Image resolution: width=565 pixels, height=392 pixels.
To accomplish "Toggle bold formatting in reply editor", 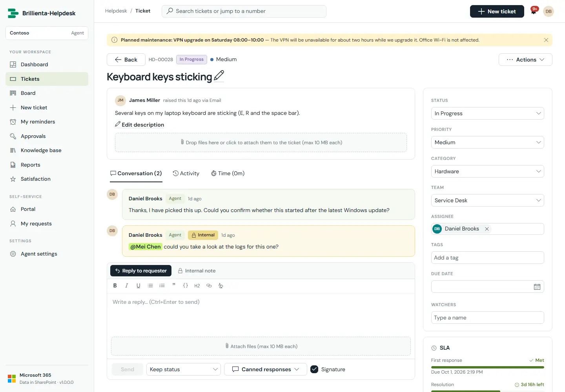I will (115, 286).
